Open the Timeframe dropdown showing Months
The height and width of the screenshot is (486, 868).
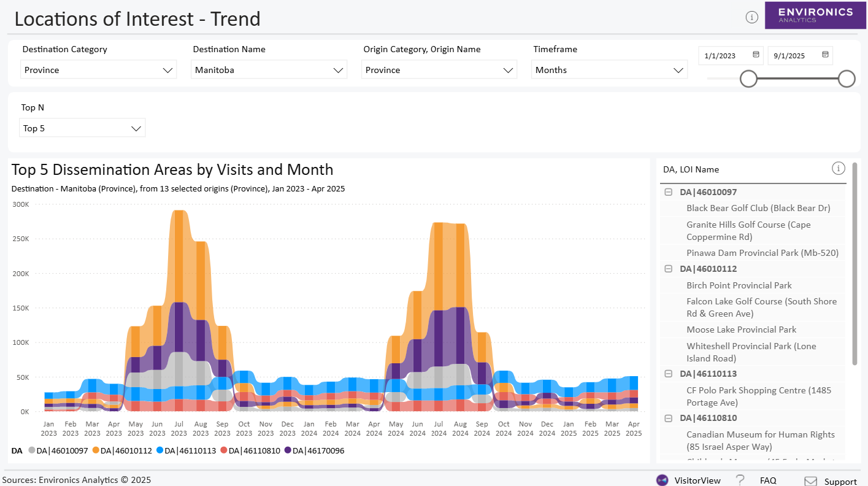[x=609, y=69]
